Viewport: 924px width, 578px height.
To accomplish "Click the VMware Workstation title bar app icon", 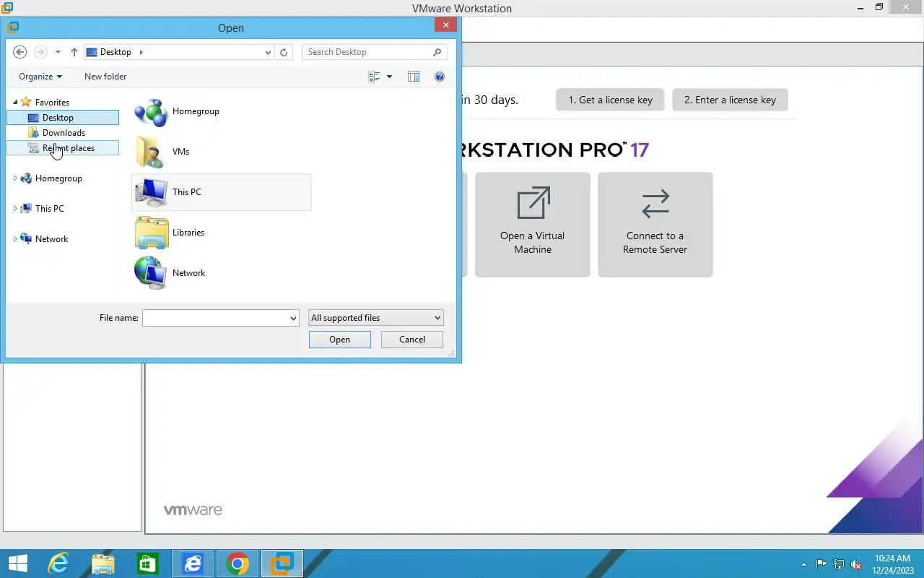I will (x=7, y=8).
